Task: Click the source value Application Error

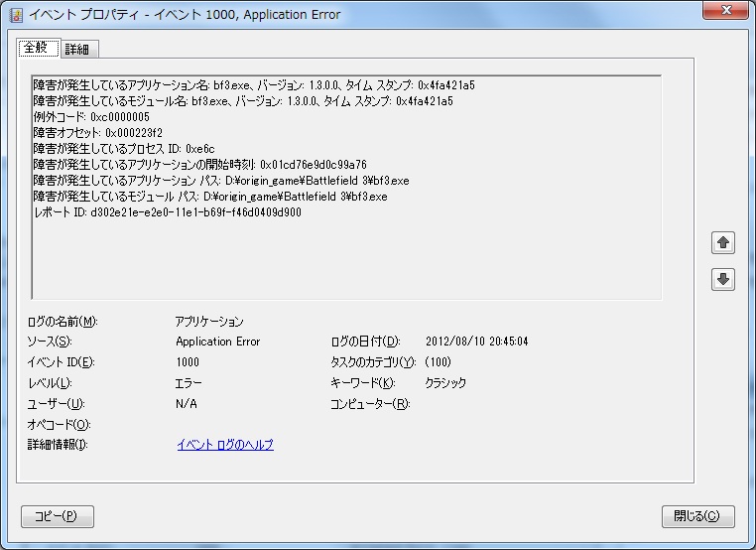Action: 218,342
